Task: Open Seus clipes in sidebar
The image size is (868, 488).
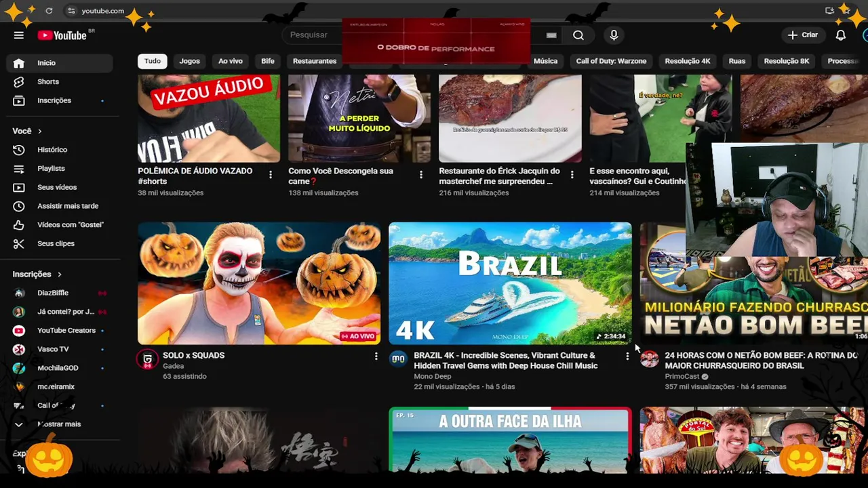Action: (x=60, y=243)
